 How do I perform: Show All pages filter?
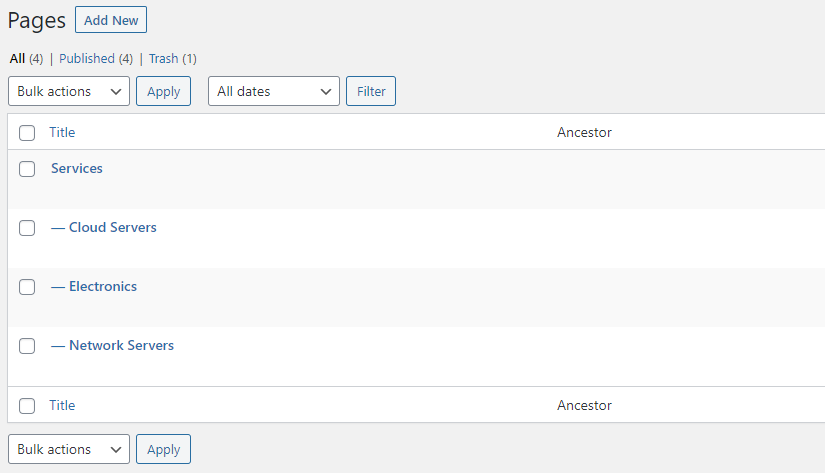(x=17, y=58)
